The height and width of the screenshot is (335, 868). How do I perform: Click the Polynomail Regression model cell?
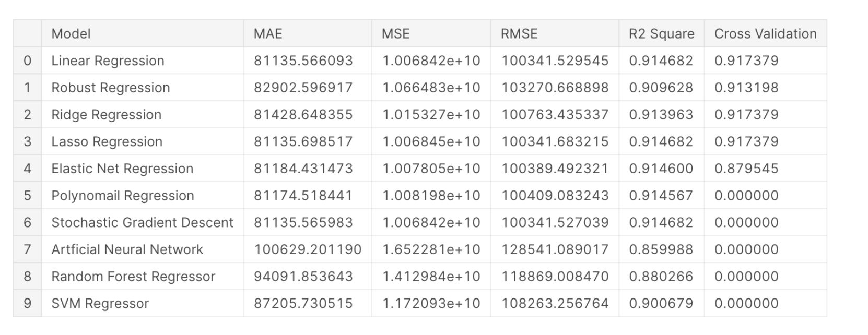(x=123, y=196)
